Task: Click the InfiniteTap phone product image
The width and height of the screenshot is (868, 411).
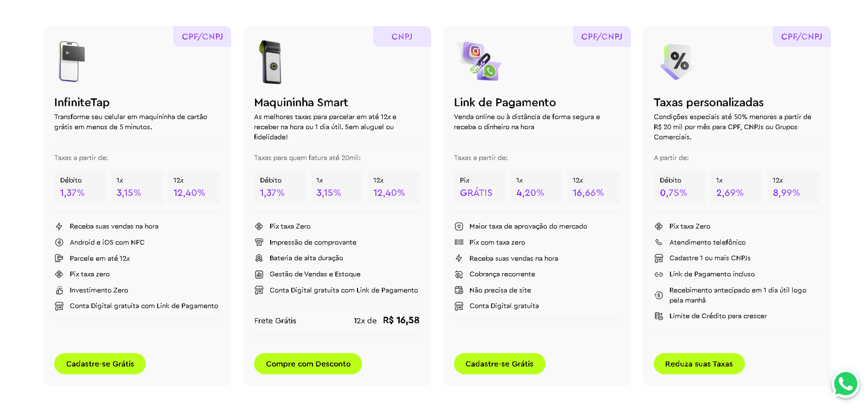Action: point(72,61)
